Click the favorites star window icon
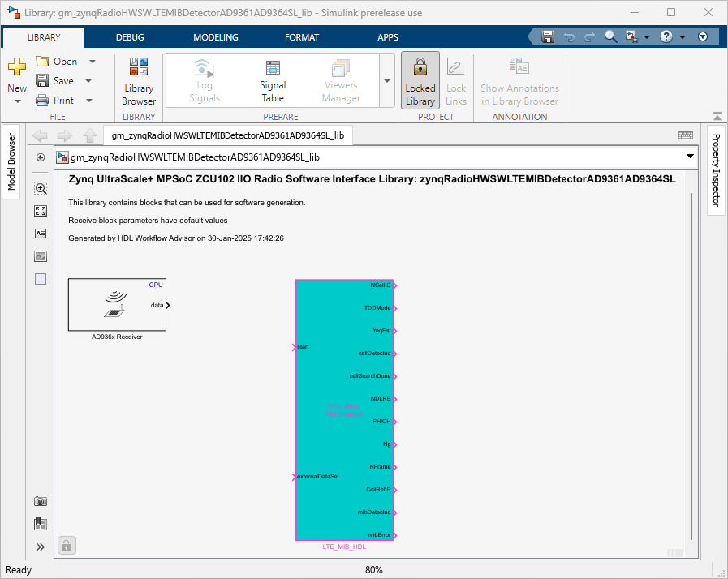The height and width of the screenshot is (579, 728). tap(632, 36)
